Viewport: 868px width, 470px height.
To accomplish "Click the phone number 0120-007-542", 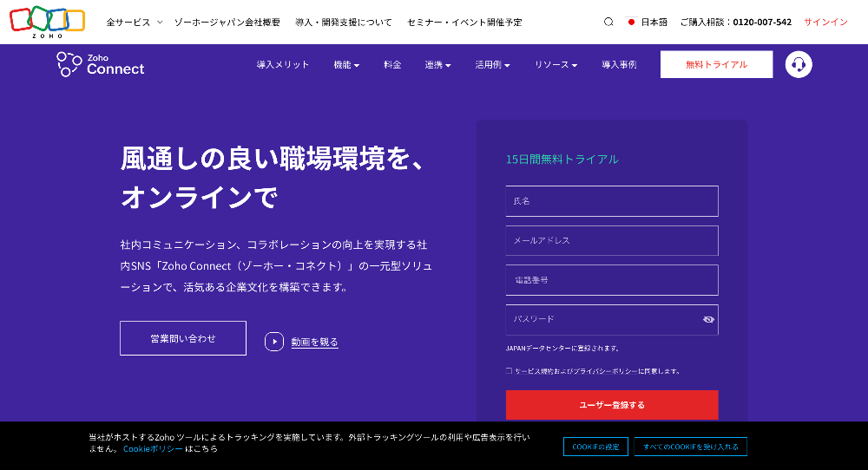I will 762,23.
